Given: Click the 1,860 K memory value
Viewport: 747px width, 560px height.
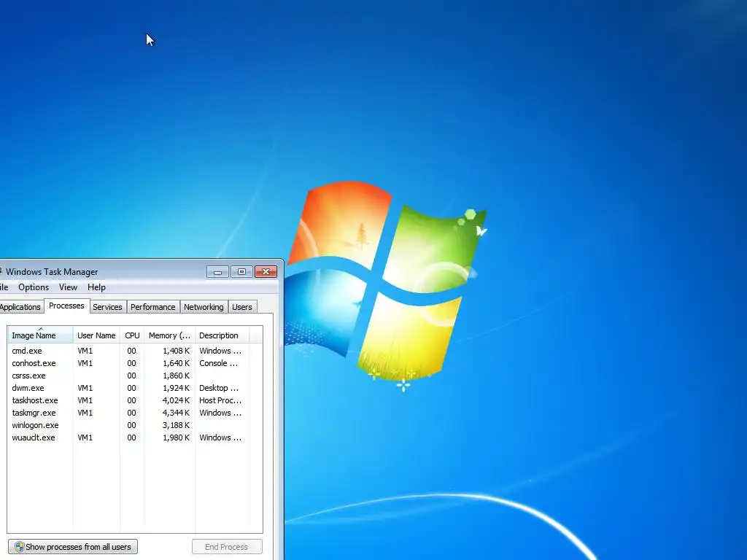Looking at the screenshot, I should [x=176, y=376].
